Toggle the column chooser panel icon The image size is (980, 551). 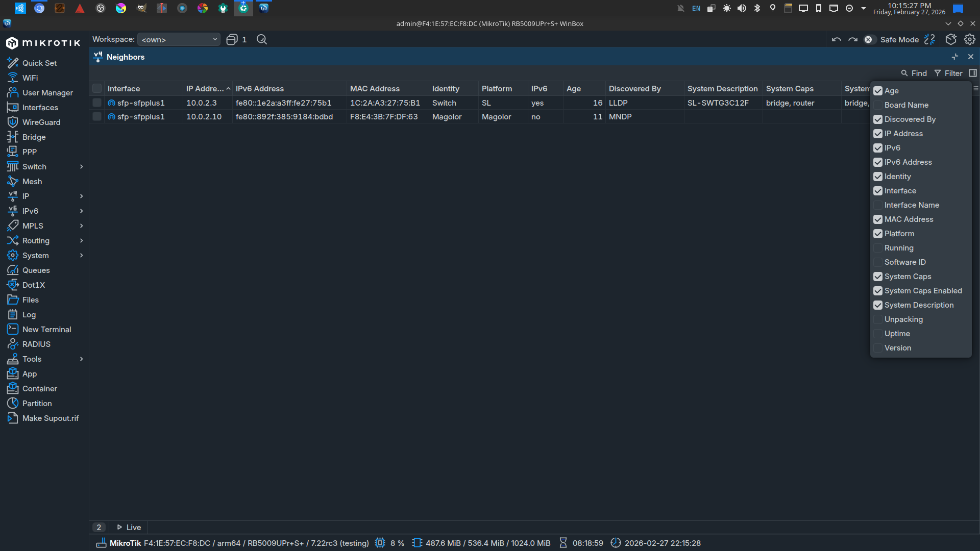point(973,73)
